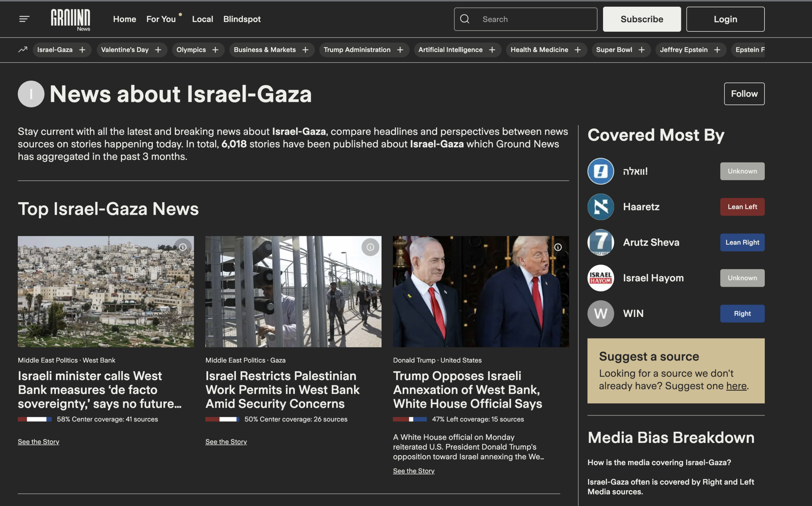Toggle Follow for Israel-Gaza topic
This screenshot has width=812, height=506.
744,94
